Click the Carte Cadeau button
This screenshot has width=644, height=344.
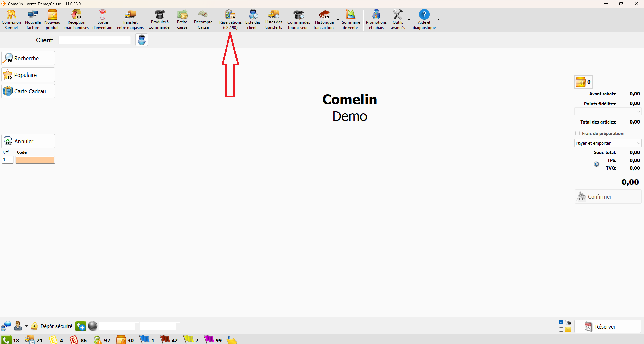[28, 91]
